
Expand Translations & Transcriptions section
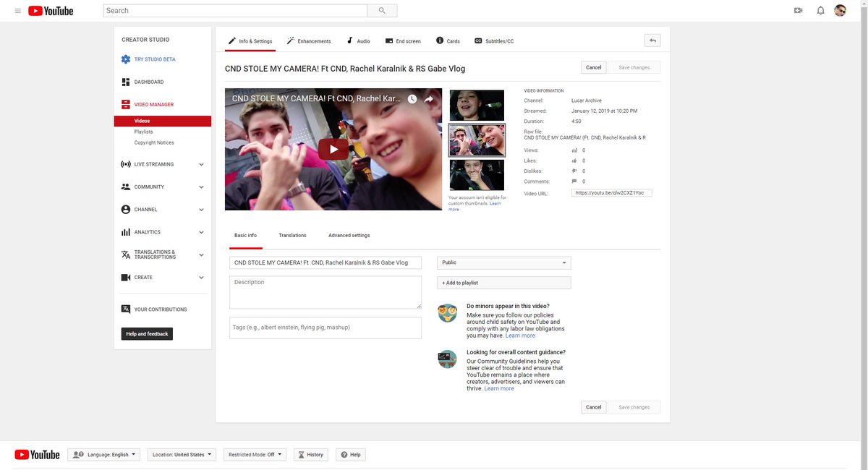tap(201, 255)
